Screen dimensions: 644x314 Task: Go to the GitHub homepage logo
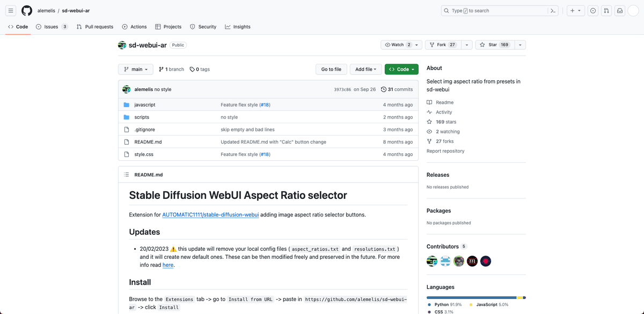27,11
